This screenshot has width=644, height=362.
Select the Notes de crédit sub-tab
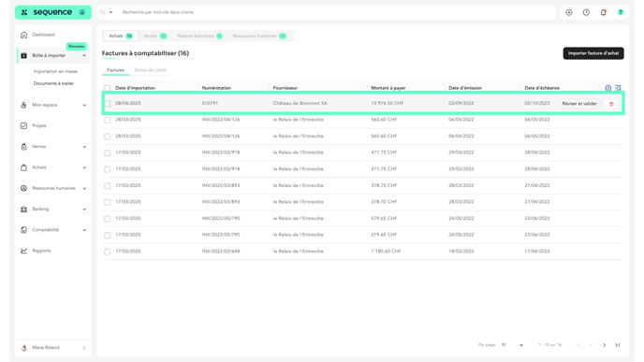click(x=151, y=70)
